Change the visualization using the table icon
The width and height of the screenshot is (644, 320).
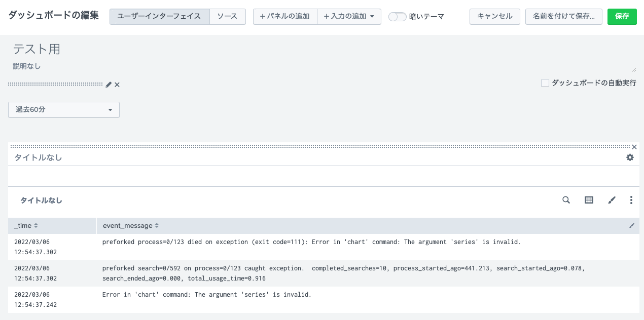point(588,200)
